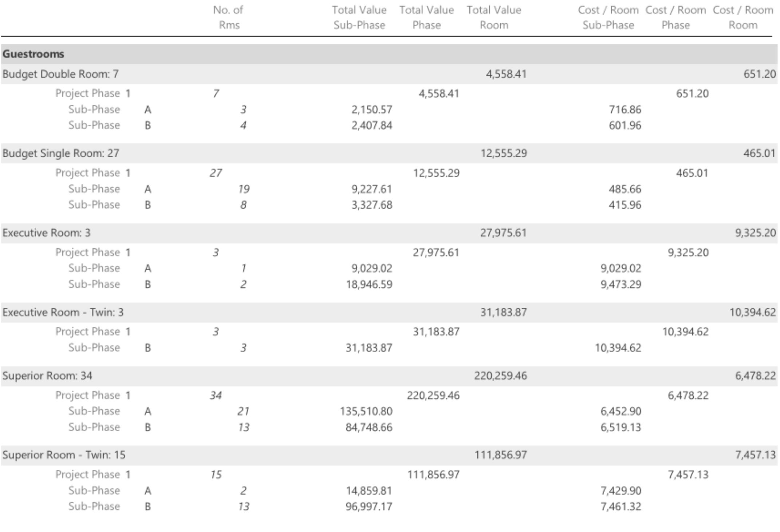Select the Budget Single Room: 27 group row
This screenshot has width=780, height=532.
pyautogui.click(x=61, y=153)
